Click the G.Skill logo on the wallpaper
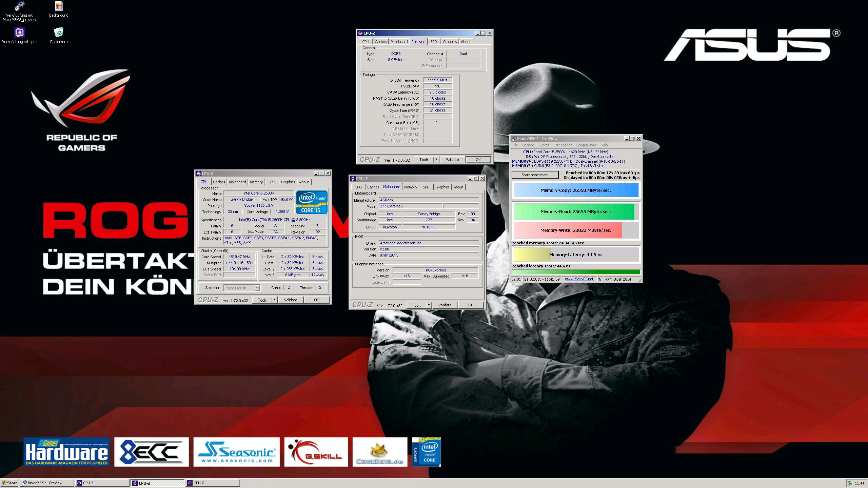The image size is (868, 488). point(316,452)
